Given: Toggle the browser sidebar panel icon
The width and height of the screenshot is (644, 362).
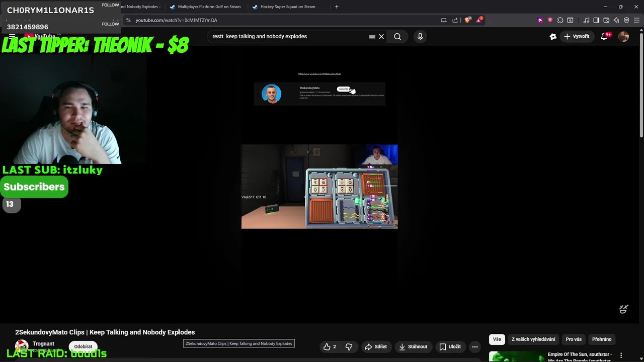Looking at the screenshot, I should click(596, 20).
